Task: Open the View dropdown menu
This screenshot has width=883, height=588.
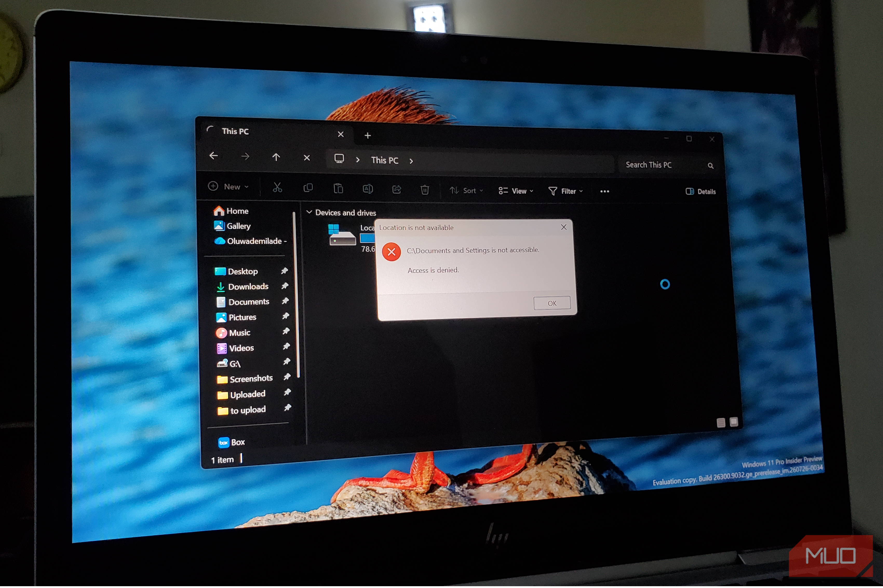Action: [516, 191]
